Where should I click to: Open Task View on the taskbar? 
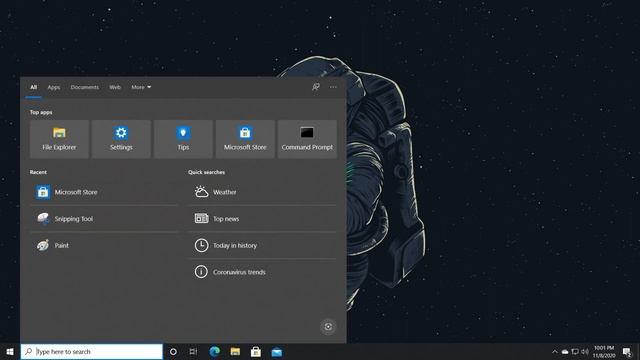(x=193, y=351)
